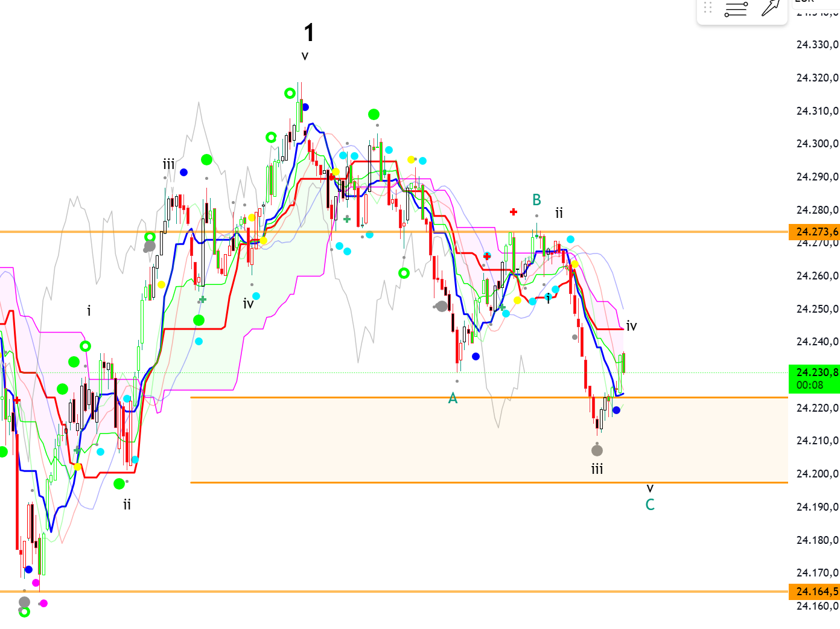
Task: Select the green wave A label
Action: click(x=453, y=398)
